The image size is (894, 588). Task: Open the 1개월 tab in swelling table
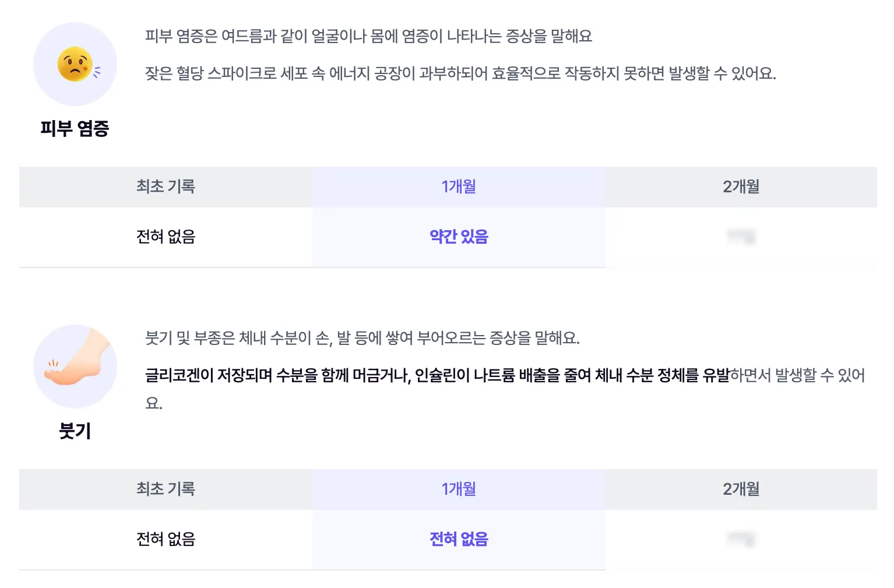(459, 489)
